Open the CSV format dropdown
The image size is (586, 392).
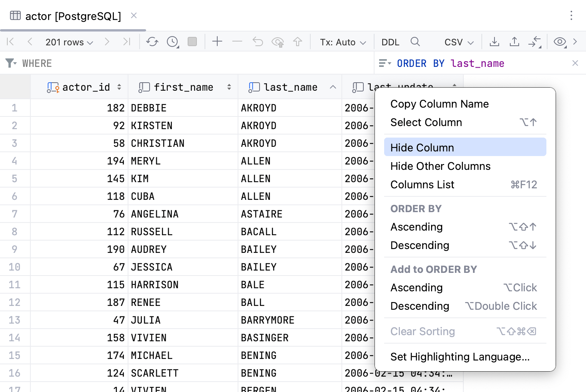pyautogui.click(x=459, y=42)
